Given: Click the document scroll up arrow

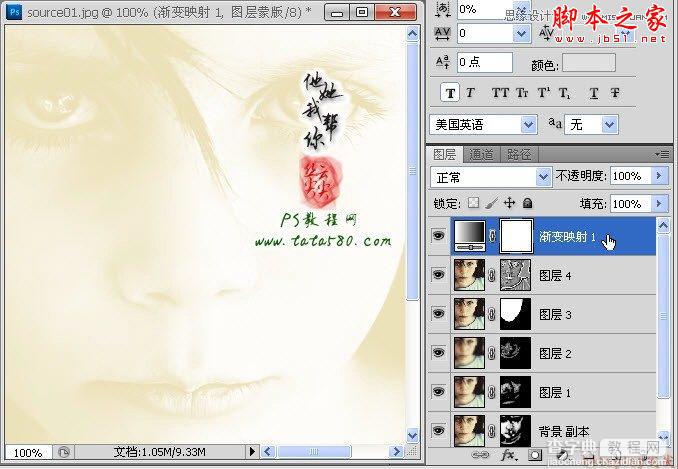Looking at the screenshot, I should point(413,33).
